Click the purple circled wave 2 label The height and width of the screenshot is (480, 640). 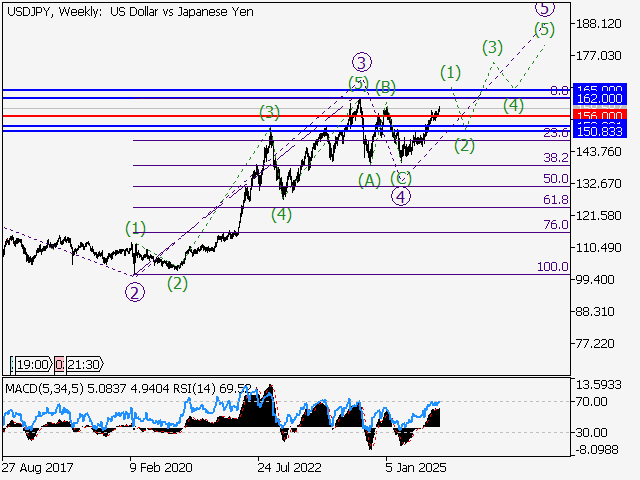(133, 292)
